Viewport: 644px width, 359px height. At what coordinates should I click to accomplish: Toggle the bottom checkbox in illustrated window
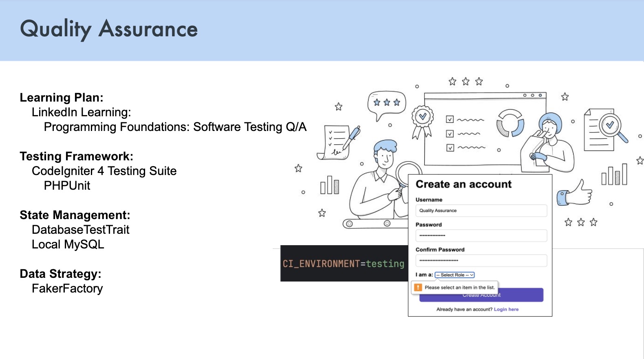coord(450,148)
